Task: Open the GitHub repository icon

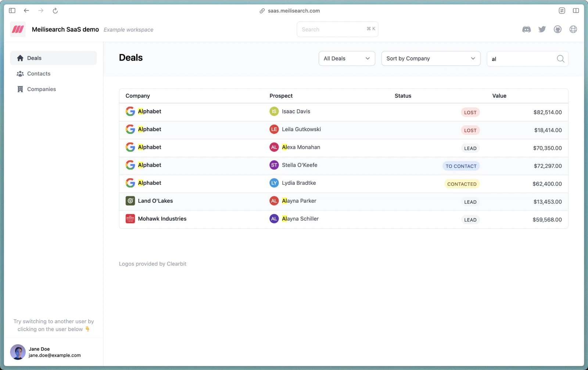Action: pos(557,29)
